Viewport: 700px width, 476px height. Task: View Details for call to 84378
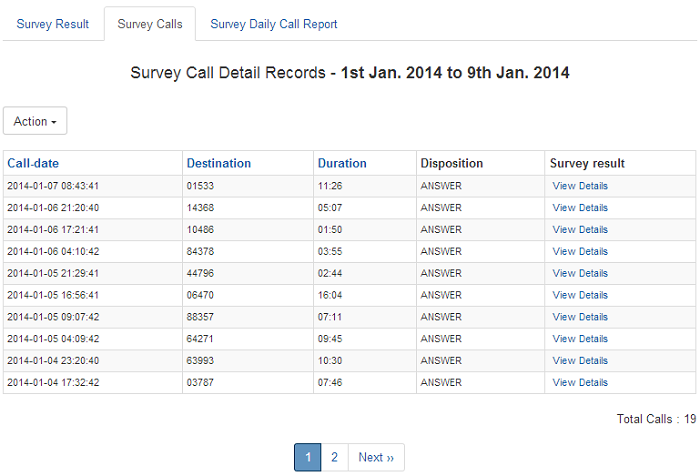pos(580,252)
